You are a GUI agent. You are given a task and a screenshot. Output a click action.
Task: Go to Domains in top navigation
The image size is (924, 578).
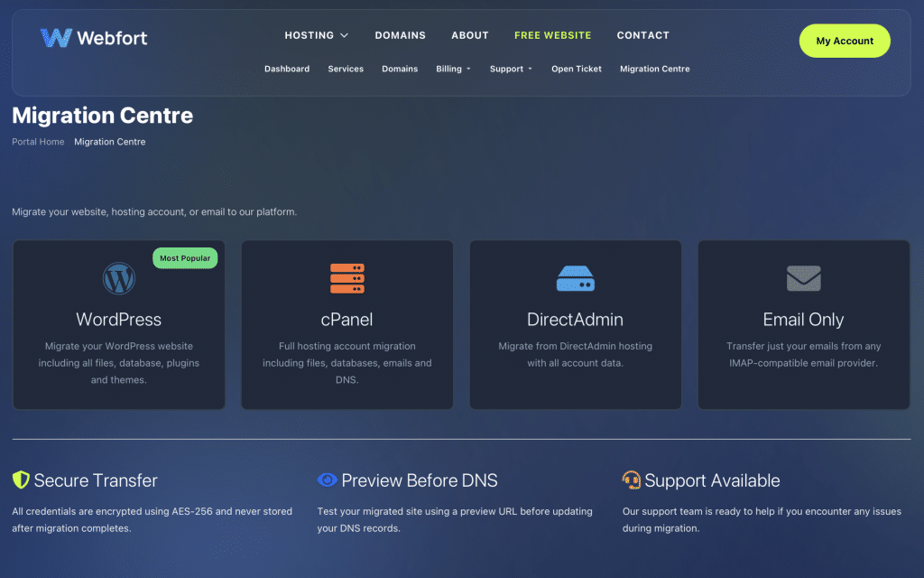point(400,35)
